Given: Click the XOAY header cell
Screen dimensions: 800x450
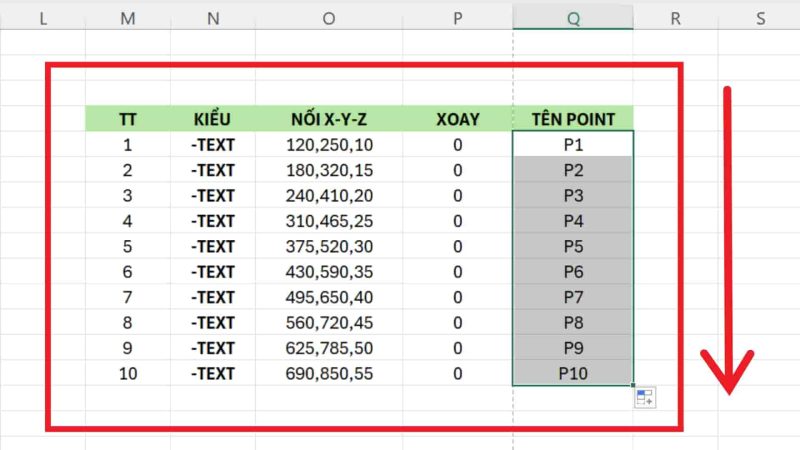Looking at the screenshot, I should point(458,119).
